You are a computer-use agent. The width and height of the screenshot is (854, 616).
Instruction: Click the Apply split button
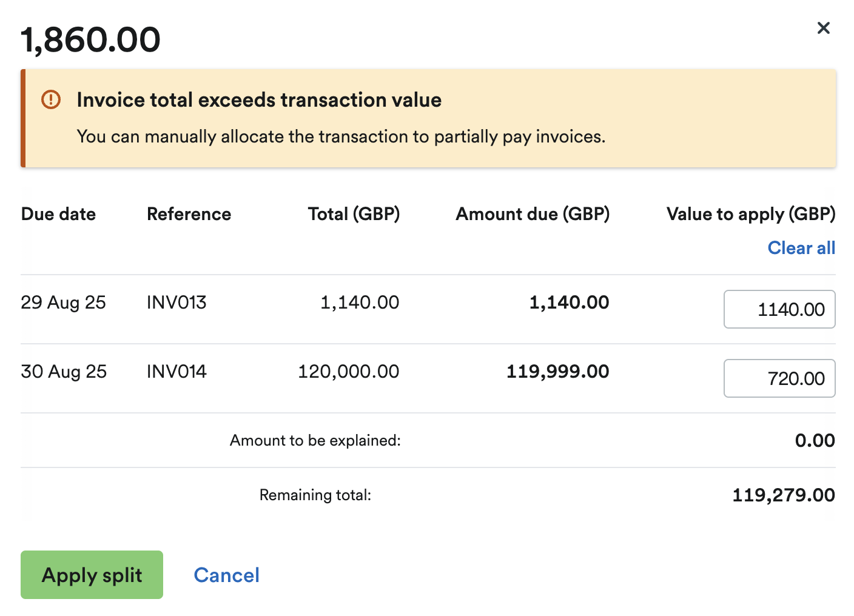coord(92,575)
